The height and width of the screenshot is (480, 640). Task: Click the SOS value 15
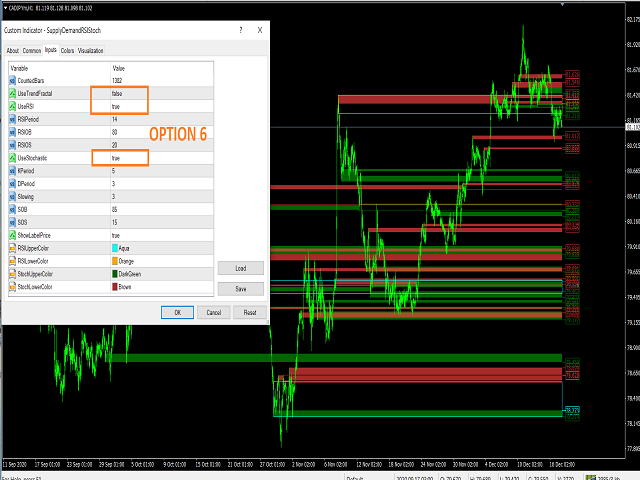pos(115,222)
